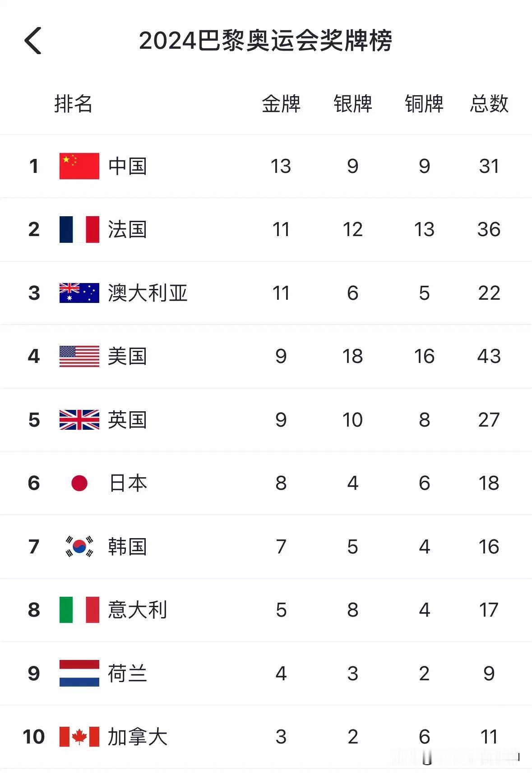
Task: Click the United States flag icon
Action: pyautogui.click(x=79, y=356)
